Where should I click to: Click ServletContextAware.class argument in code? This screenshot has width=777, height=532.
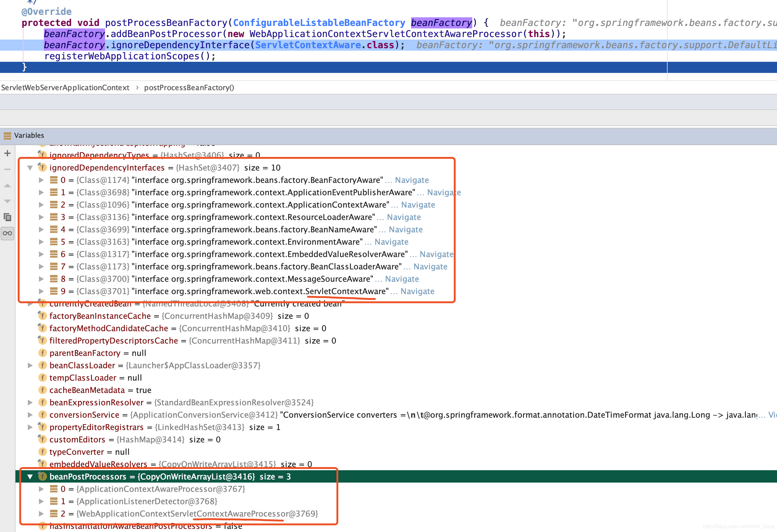coord(324,45)
